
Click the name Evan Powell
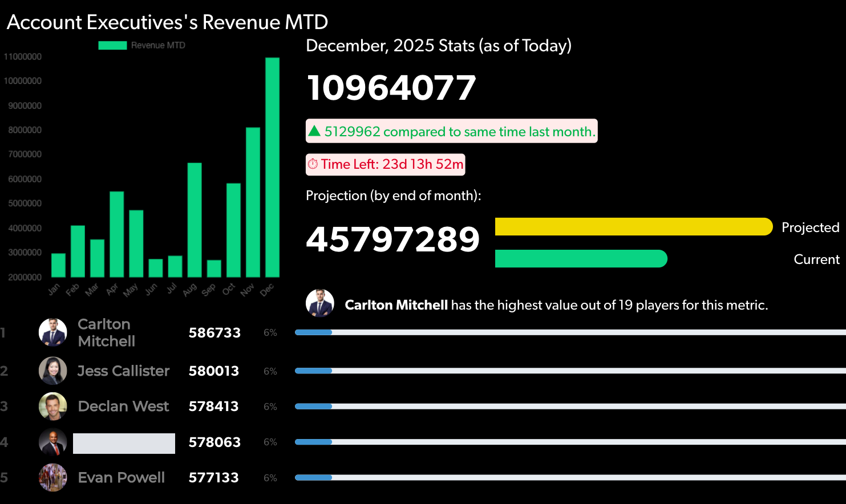coord(121,478)
